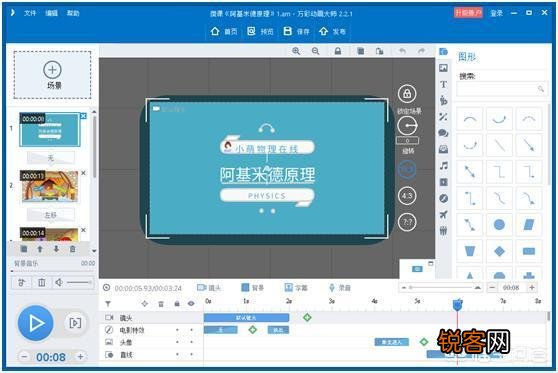Select the text T tool
The width and height of the screenshot is (558, 373).
tap(443, 84)
